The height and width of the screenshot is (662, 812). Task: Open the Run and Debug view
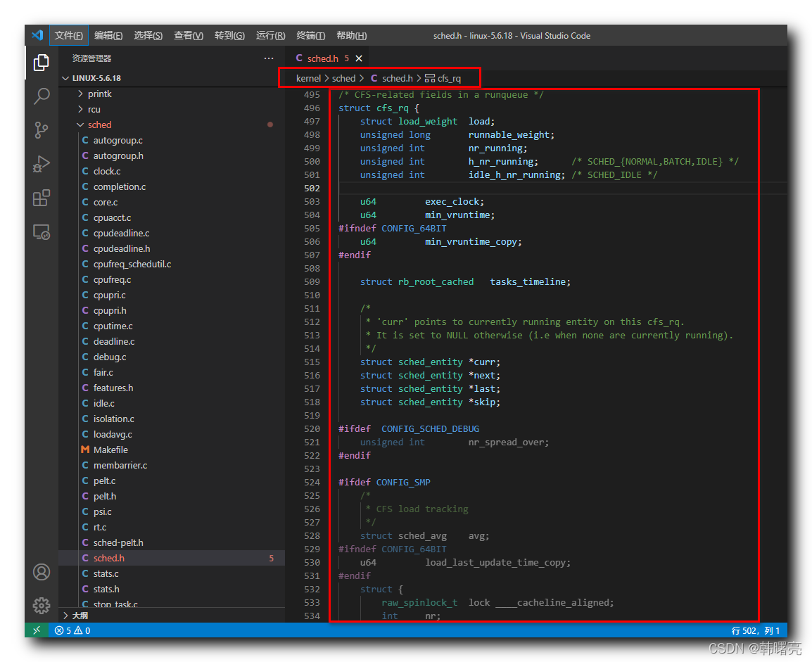tap(42, 164)
